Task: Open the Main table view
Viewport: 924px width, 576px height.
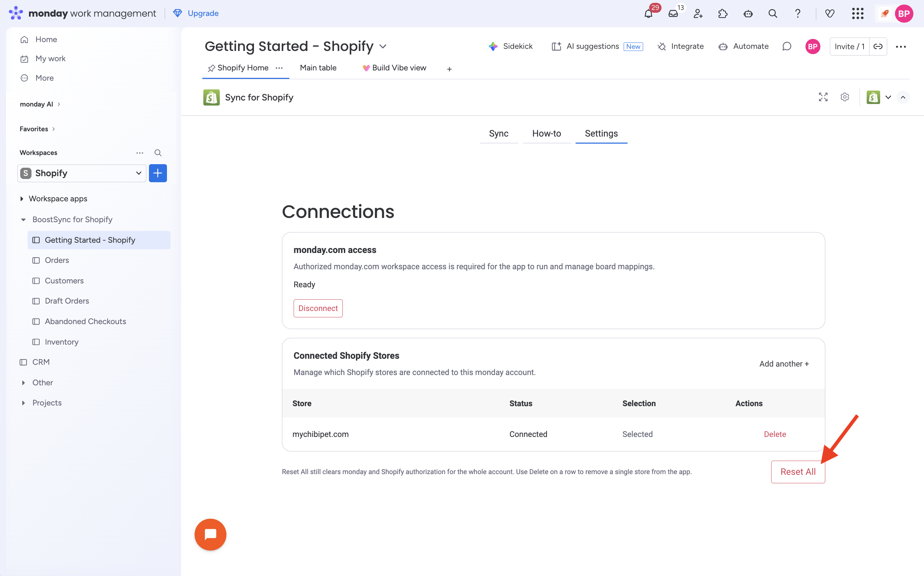Action: 318,68
